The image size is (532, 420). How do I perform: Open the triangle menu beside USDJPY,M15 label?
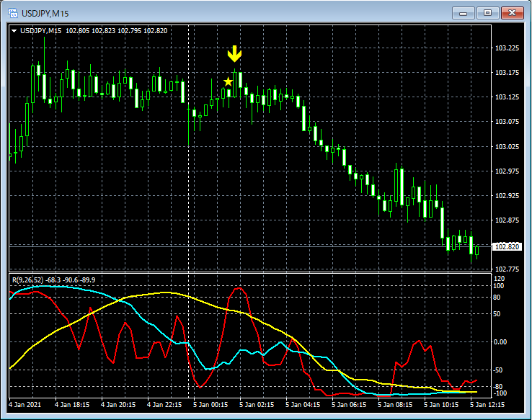tap(14, 30)
